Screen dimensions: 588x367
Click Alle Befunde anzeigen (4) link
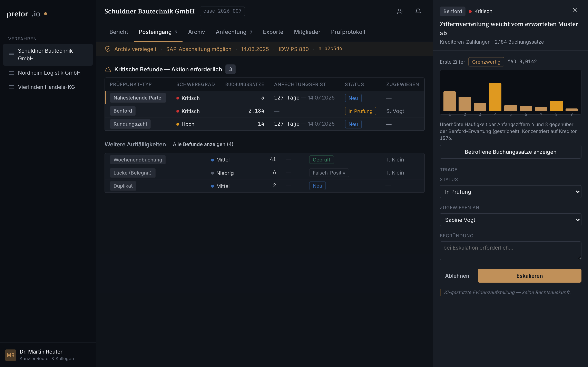click(203, 144)
